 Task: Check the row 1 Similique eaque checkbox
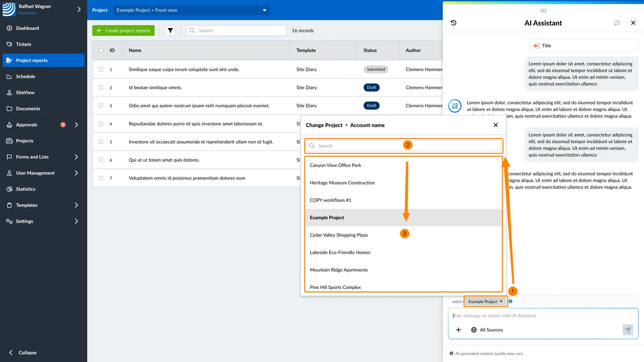pyautogui.click(x=101, y=69)
